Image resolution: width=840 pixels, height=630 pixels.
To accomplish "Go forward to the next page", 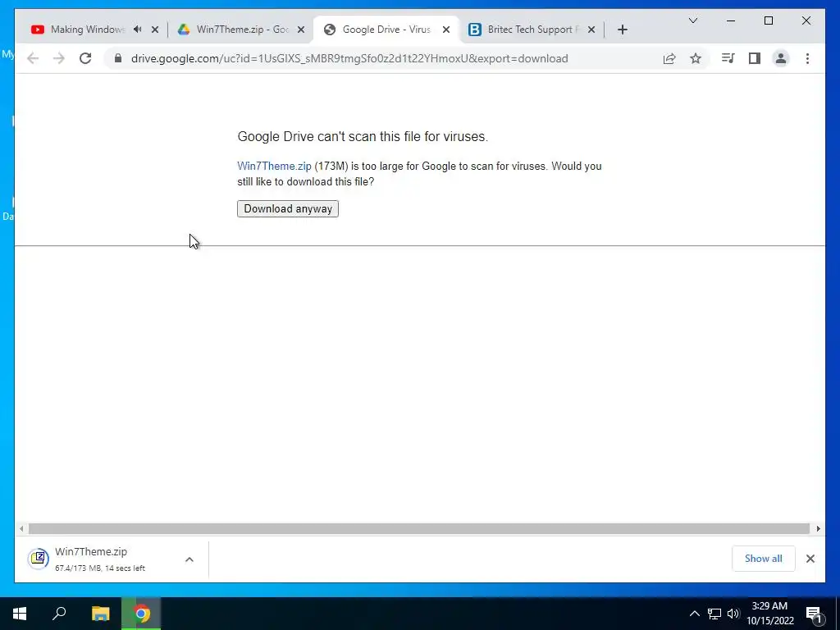I will [x=59, y=58].
